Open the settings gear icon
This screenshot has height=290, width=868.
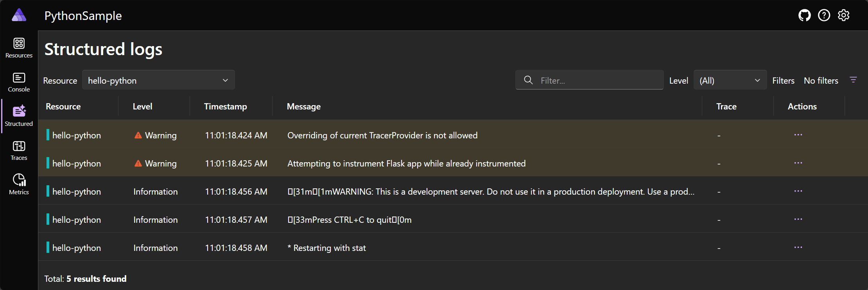coord(843,16)
